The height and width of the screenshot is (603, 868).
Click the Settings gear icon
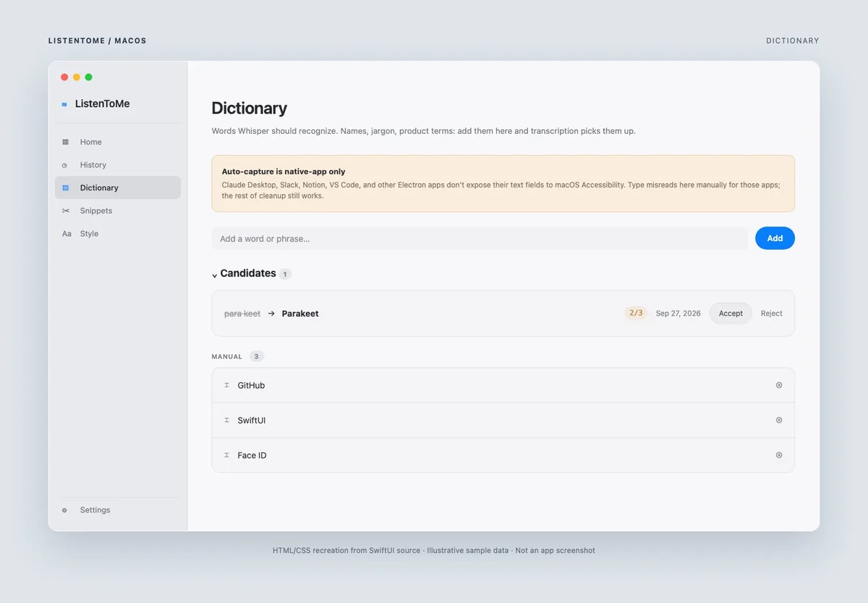pyautogui.click(x=65, y=510)
